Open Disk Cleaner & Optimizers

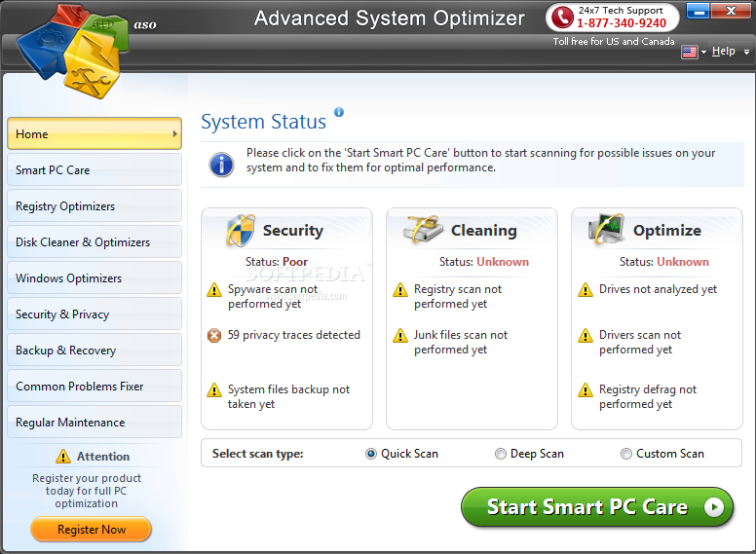point(94,241)
